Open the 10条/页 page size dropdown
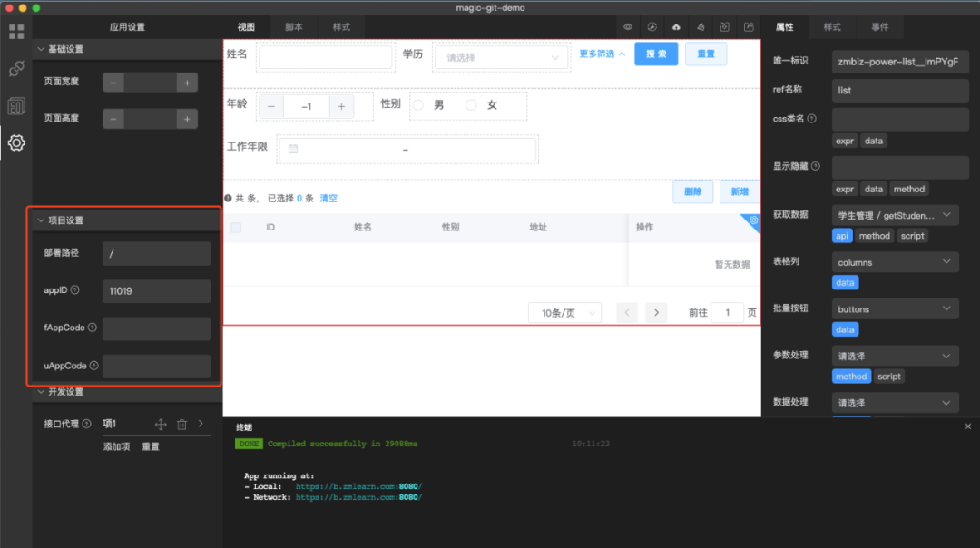980x548 pixels. click(565, 312)
